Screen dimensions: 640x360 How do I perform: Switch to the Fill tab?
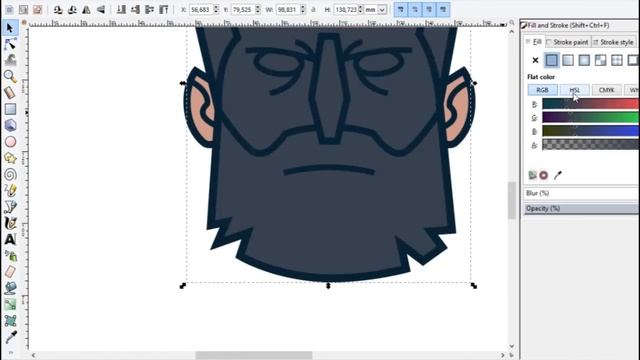(534, 42)
